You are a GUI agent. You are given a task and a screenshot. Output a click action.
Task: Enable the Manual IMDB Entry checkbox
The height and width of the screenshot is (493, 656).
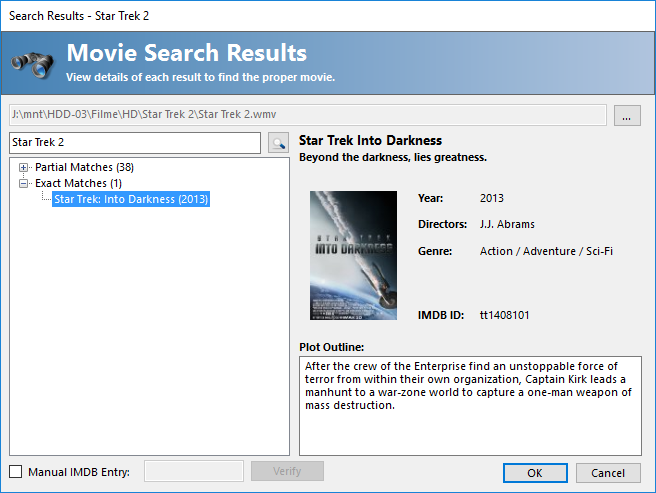[x=16, y=472]
